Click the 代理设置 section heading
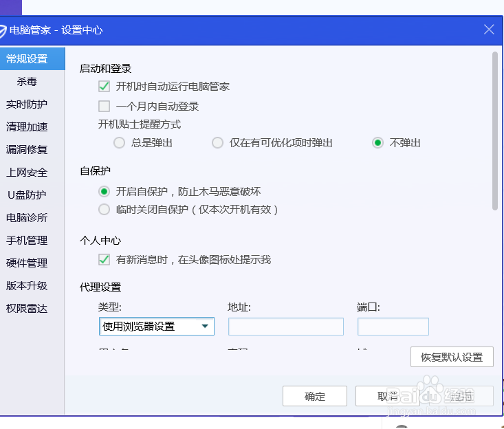This screenshot has width=504, height=429. (100, 287)
